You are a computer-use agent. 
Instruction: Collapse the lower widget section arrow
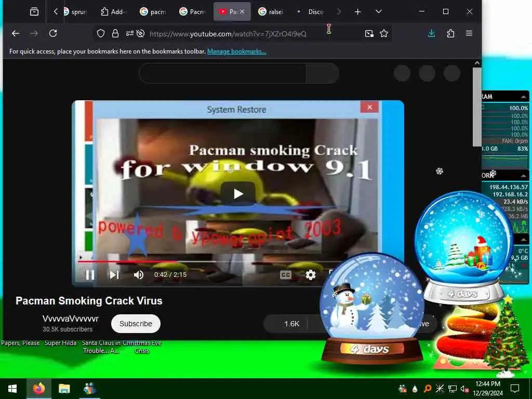pyautogui.click(x=524, y=240)
